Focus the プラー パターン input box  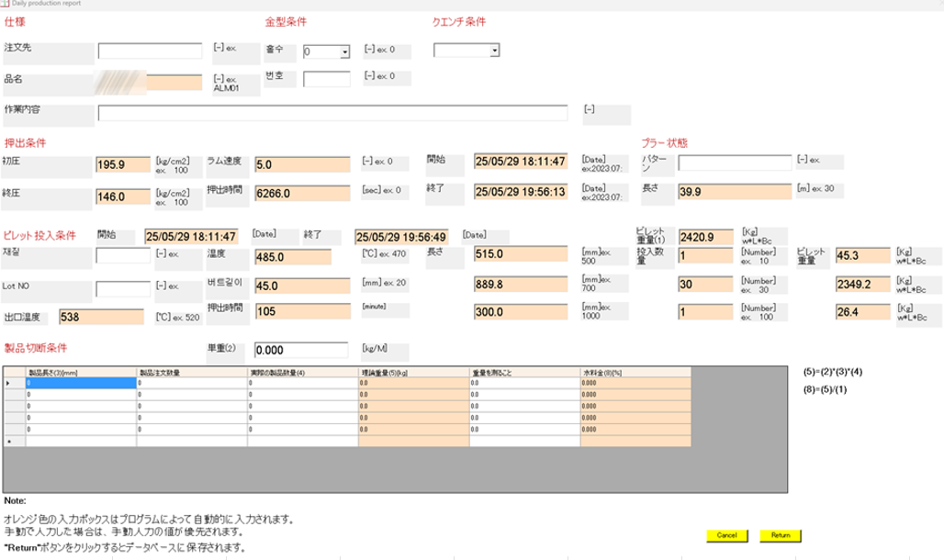click(734, 162)
